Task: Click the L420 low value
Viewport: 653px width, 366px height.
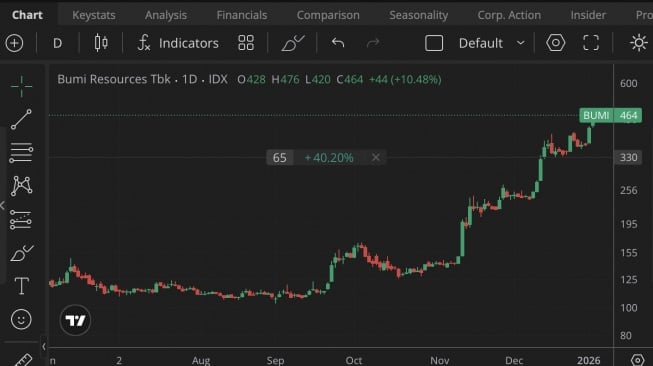Action: click(x=318, y=80)
